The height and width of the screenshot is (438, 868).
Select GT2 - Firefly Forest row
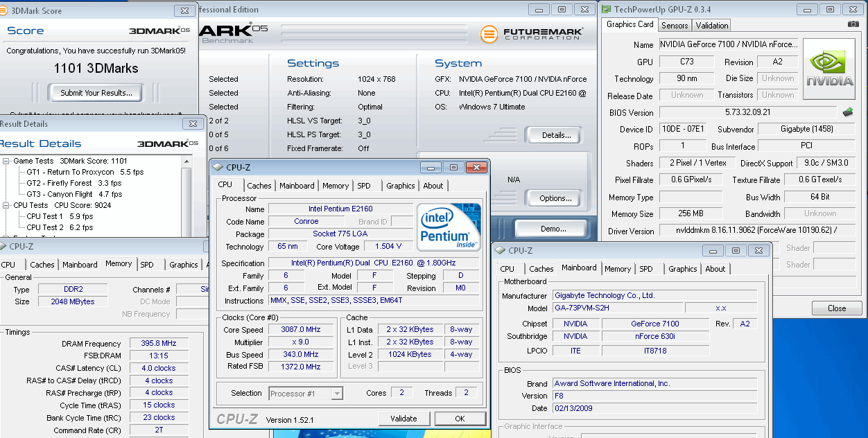73,183
